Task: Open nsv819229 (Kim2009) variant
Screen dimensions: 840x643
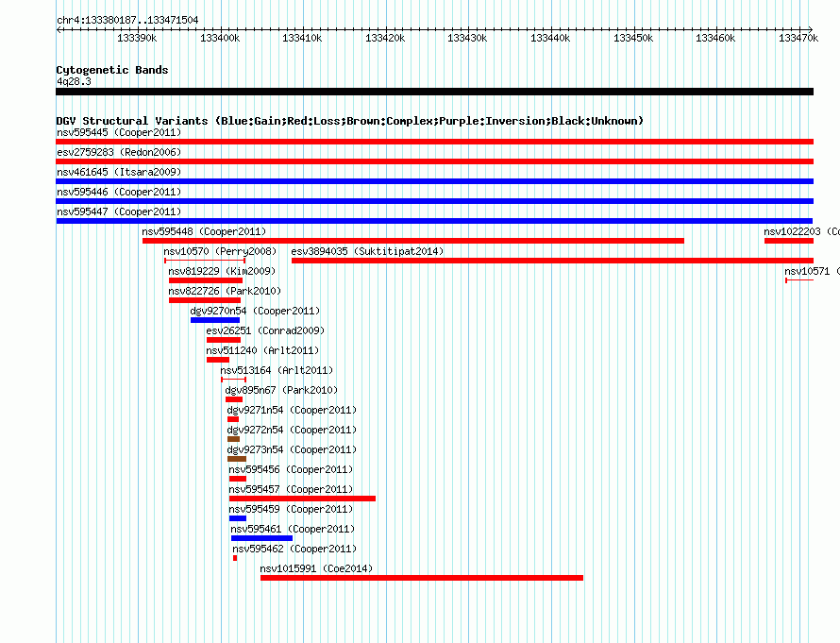Action: (222, 271)
